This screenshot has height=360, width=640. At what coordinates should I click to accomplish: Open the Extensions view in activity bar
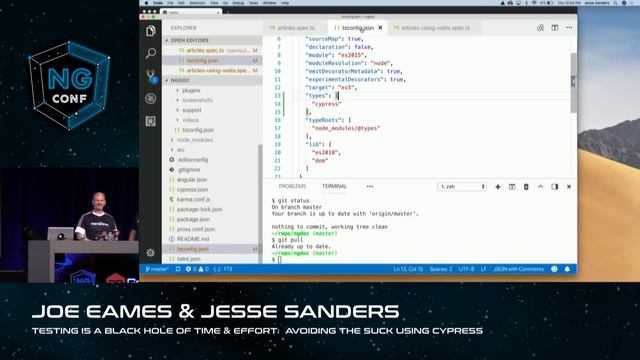click(x=151, y=121)
